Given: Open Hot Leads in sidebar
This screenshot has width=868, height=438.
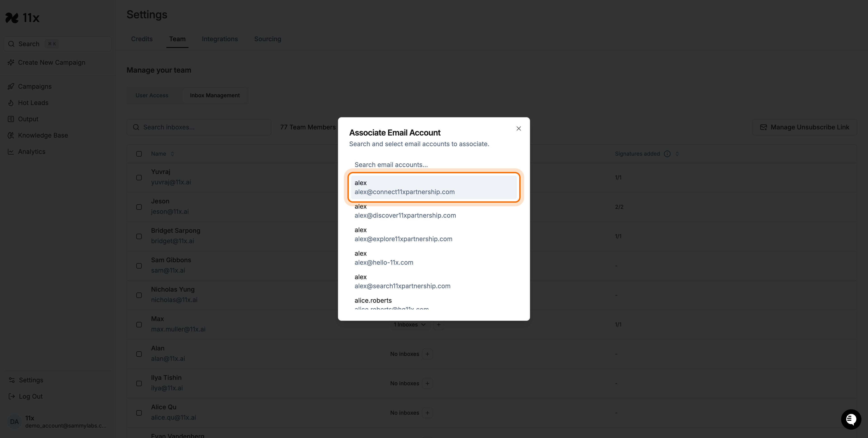Looking at the screenshot, I should (33, 103).
